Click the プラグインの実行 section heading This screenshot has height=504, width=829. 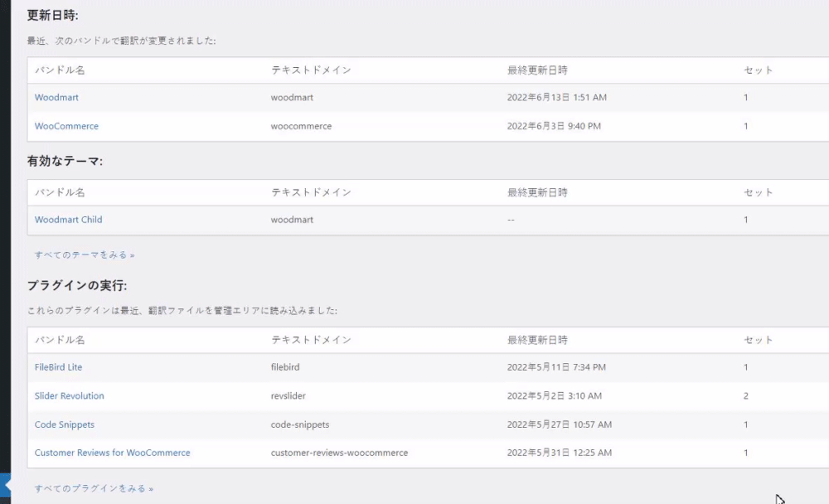pos(76,286)
